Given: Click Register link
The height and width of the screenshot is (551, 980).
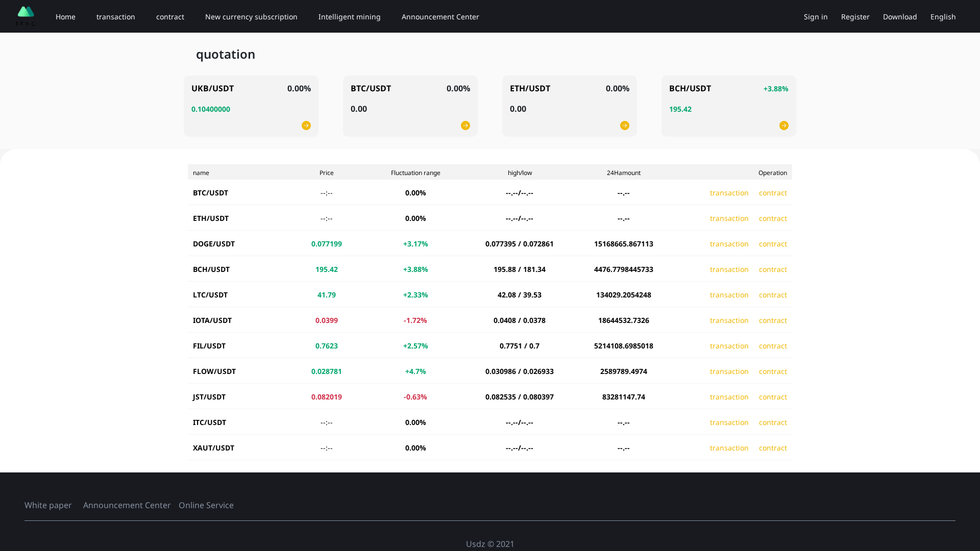Looking at the screenshot, I should [855, 17].
